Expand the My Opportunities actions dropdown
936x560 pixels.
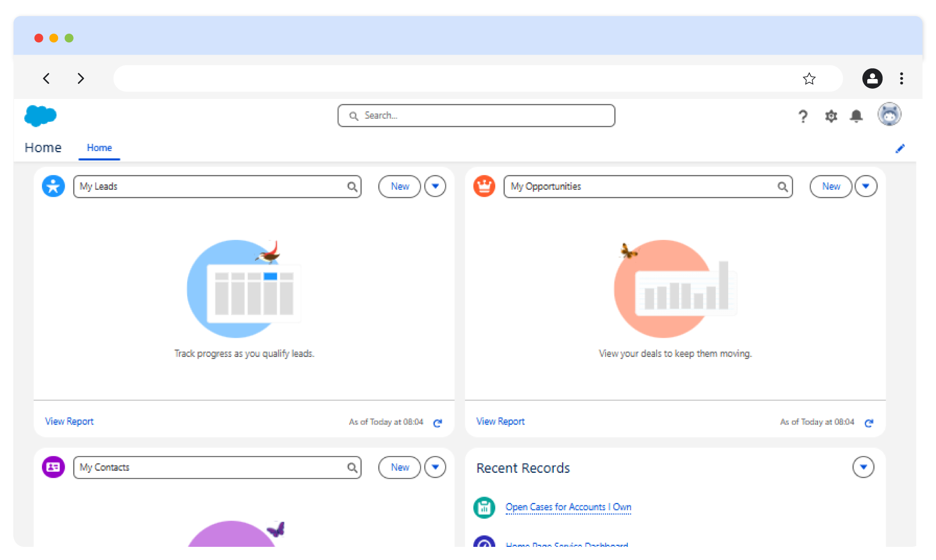click(x=866, y=186)
